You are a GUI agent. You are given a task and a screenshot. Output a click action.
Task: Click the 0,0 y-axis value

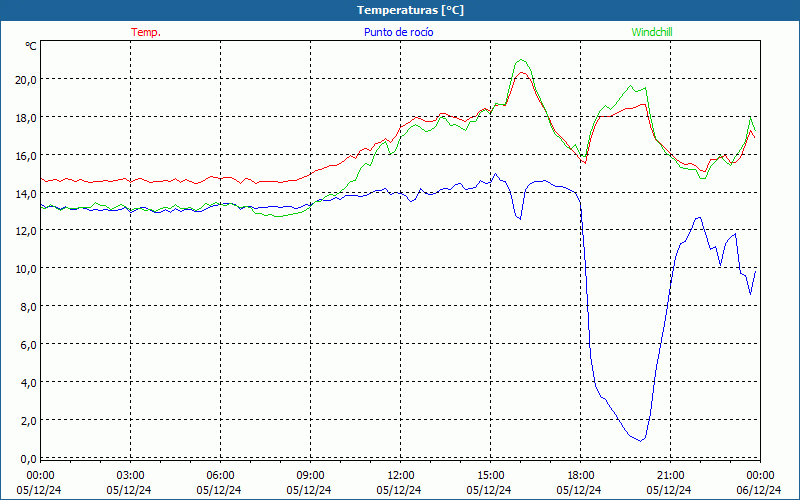point(29,459)
